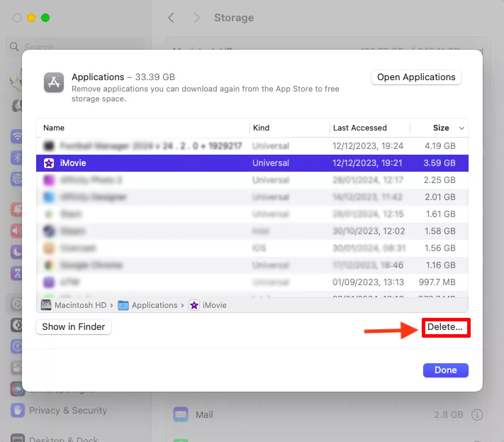504x442 pixels.
Task: Open the Bluetooth icon in the settings sidebar
Action: [16, 158]
